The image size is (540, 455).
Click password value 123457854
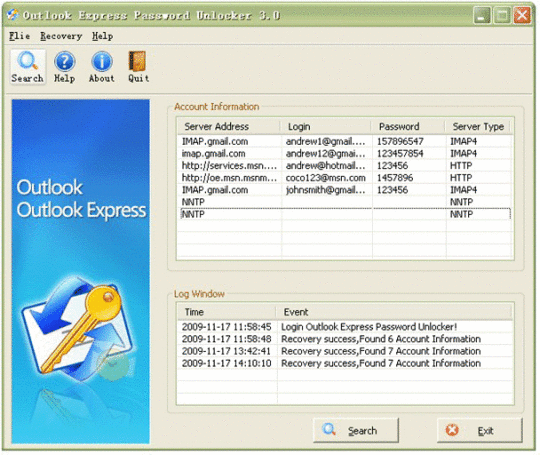pos(400,154)
